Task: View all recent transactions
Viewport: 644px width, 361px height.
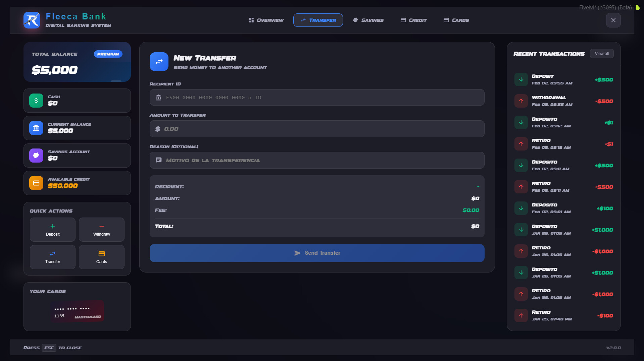Action: pyautogui.click(x=602, y=54)
